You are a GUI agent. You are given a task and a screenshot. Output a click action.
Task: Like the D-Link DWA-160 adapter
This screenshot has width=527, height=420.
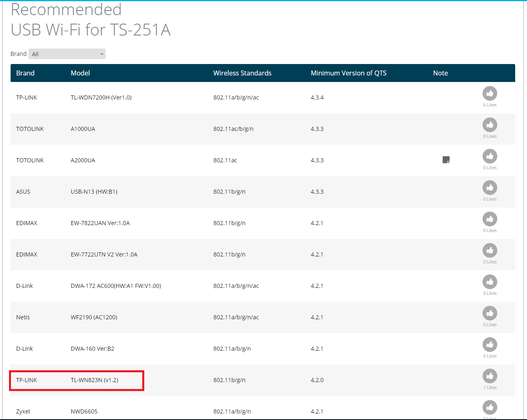click(x=490, y=345)
